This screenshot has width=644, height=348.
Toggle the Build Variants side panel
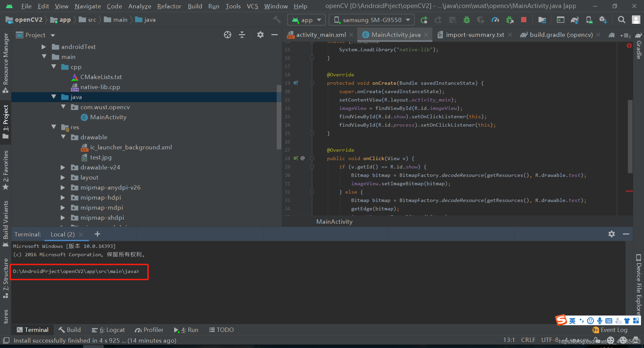(5, 224)
